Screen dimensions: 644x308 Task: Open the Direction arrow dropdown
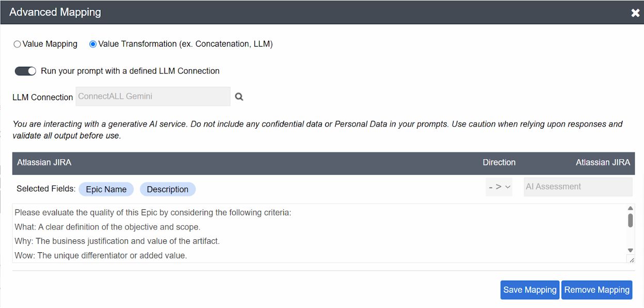[499, 187]
